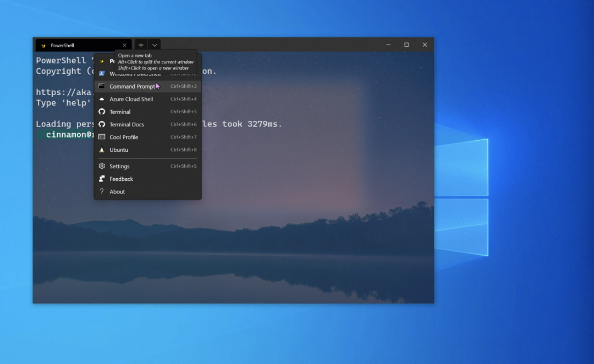Click the Terminal Docs icon
594x364 pixels.
[x=102, y=124]
